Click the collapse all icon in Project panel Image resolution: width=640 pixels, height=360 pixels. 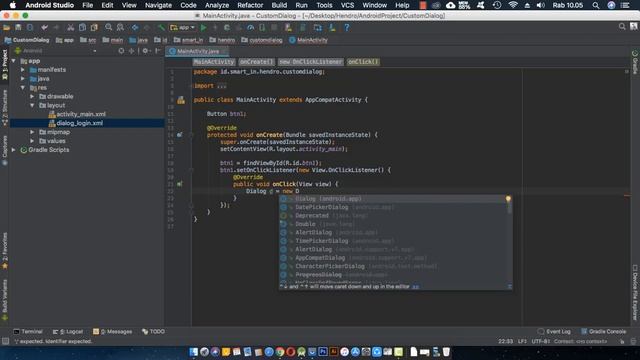(x=131, y=51)
